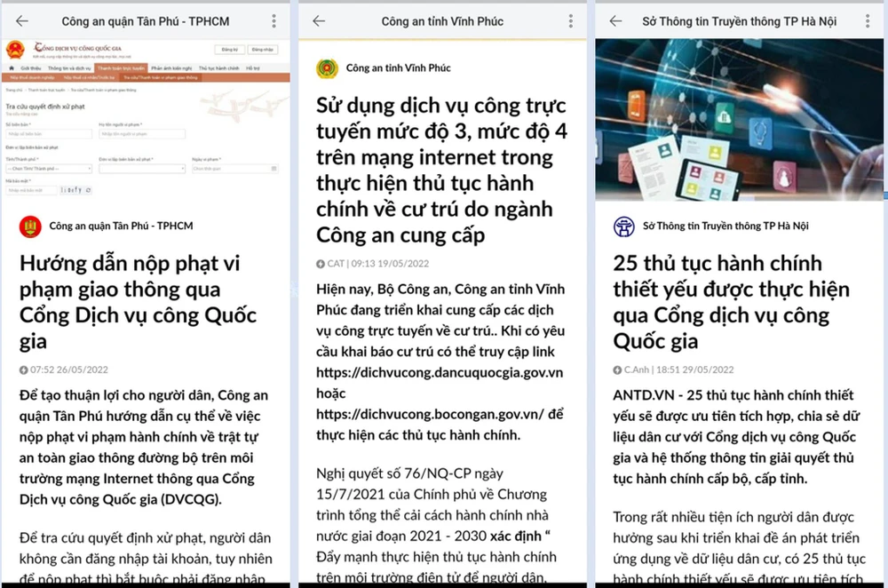Image resolution: width=888 pixels, height=588 pixels.
Task: Select the Thanh toán trực tuyến menu tab
Action: [x=121, y=67]
